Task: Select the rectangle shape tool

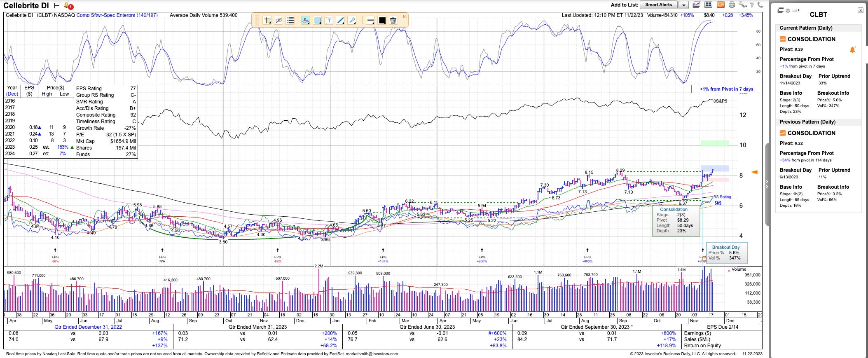Action: (317, 20)
